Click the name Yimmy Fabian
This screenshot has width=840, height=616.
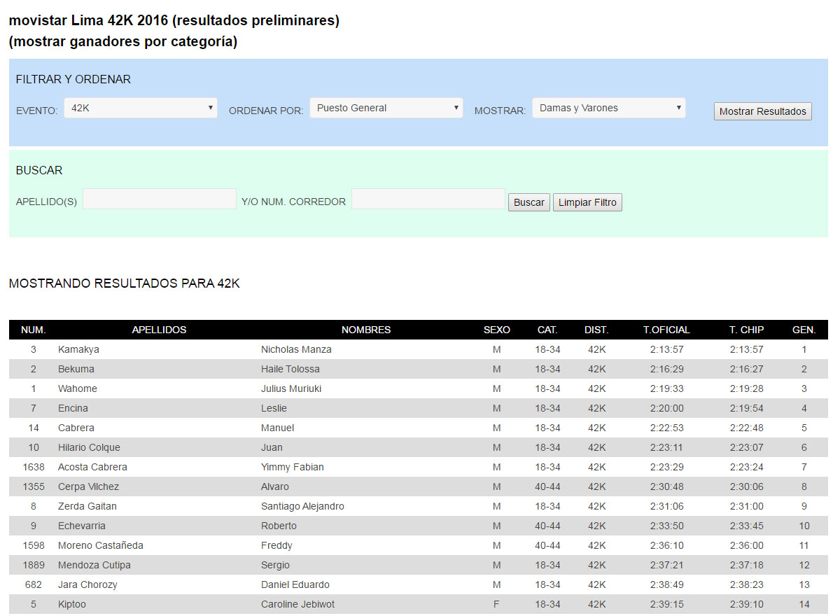click(293, 467)
